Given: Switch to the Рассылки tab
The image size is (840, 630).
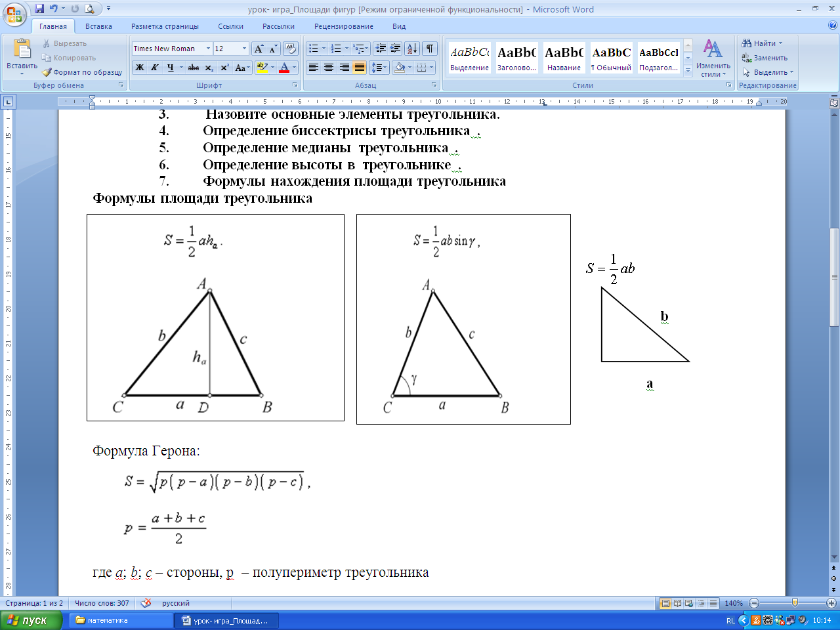Looking at the screenshot, I should (278, 26).
